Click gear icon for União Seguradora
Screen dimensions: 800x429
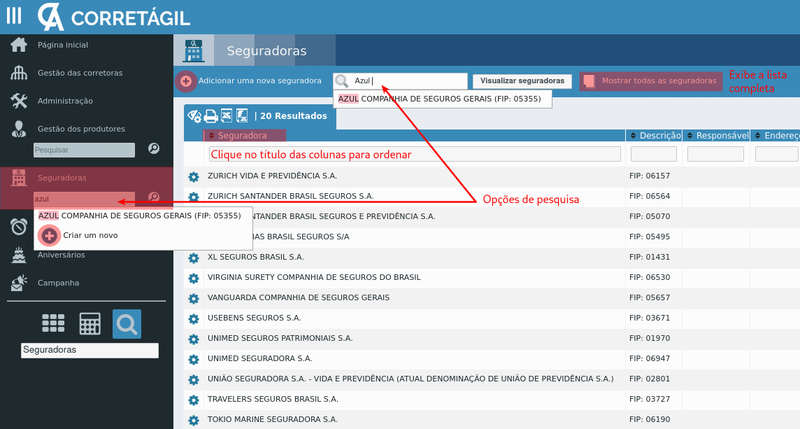tap(193, 380)
